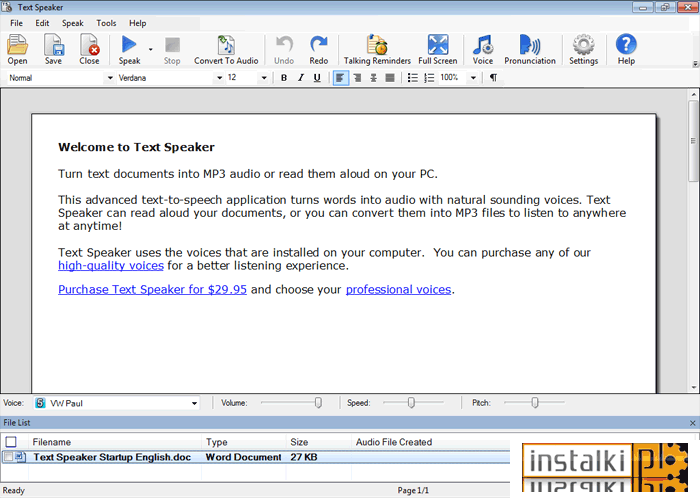700x498 pixels.
Task: Align text left
Action: (340, 78)
